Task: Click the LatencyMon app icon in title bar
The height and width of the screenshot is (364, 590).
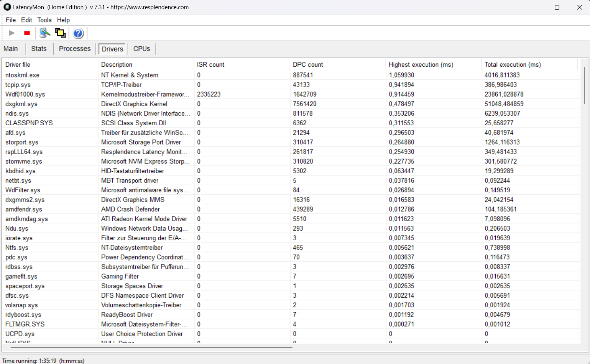Action: [x=7, y=7]
